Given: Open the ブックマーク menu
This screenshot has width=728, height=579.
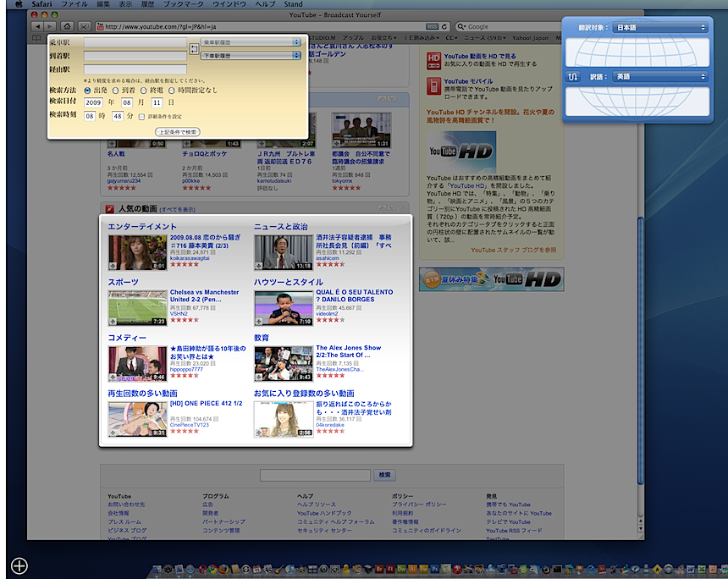Looking at the screenshot, I should tap(184, 4).
